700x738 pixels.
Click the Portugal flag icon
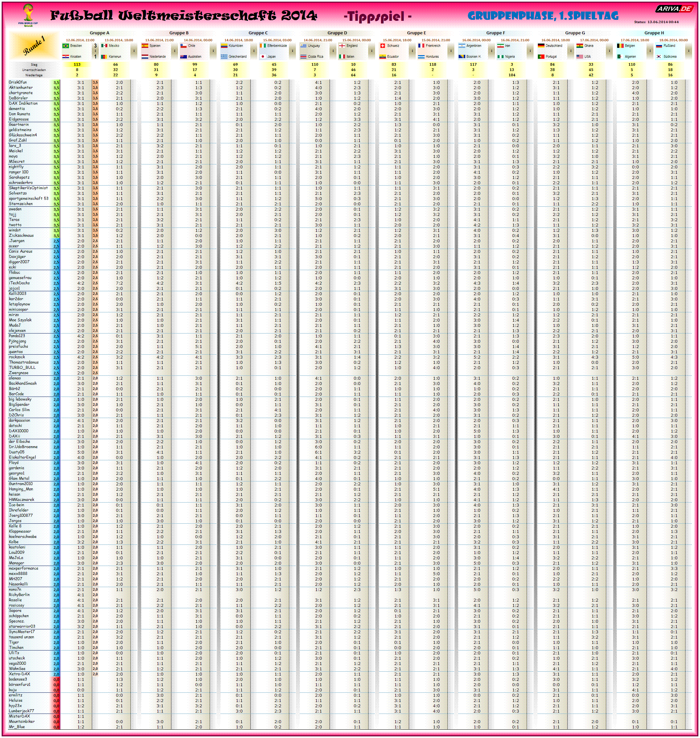click(541, 57)
